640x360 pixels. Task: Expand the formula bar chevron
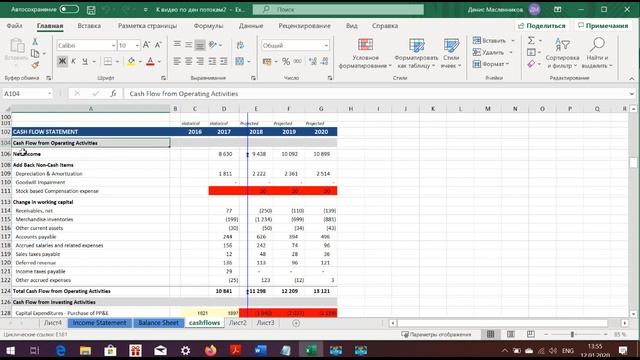(x=631, y=93)
